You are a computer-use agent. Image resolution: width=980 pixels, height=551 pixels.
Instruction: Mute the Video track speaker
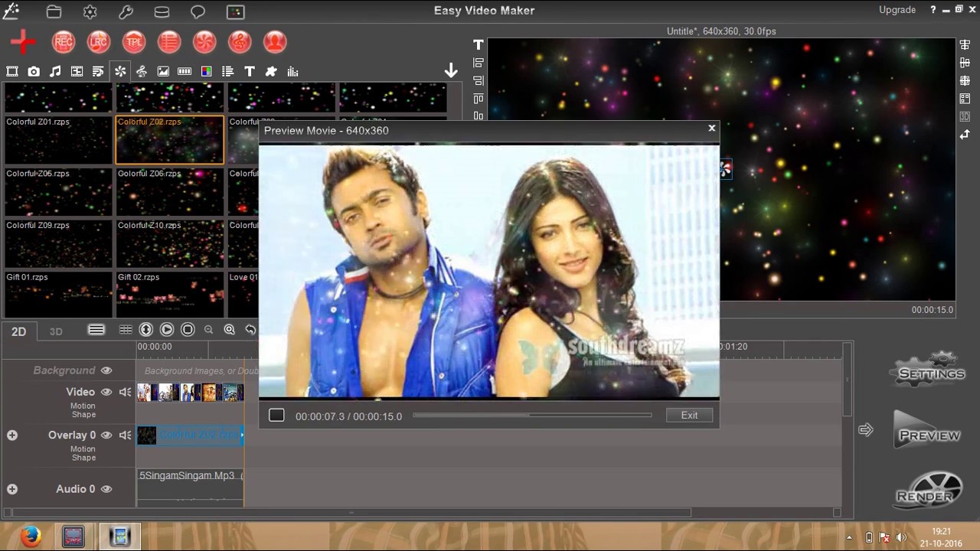126,392
